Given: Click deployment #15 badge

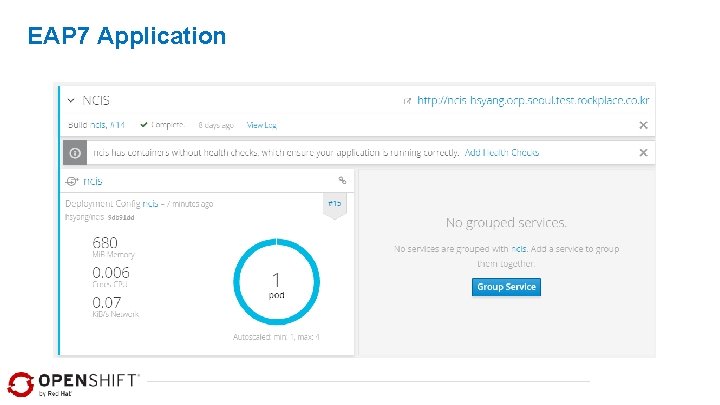Looking at the screenshot, I should (335, 205).
